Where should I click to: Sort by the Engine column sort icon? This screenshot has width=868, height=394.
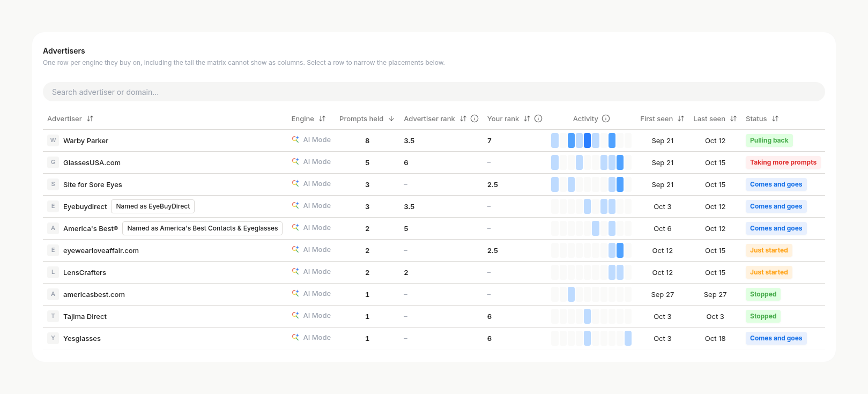[322, 119]
